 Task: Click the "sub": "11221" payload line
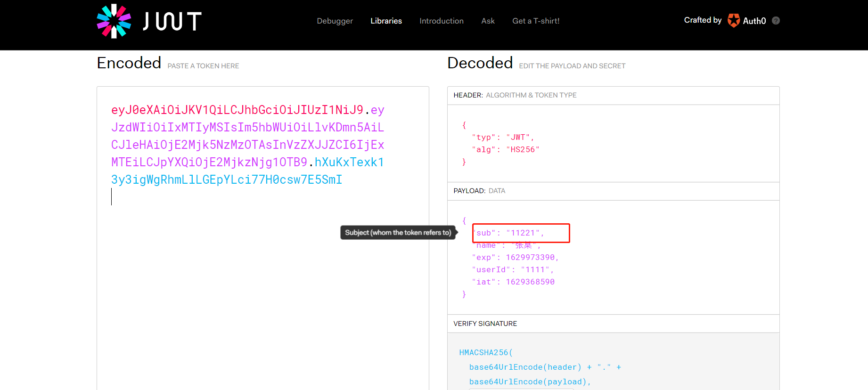[x=508, y=233]
